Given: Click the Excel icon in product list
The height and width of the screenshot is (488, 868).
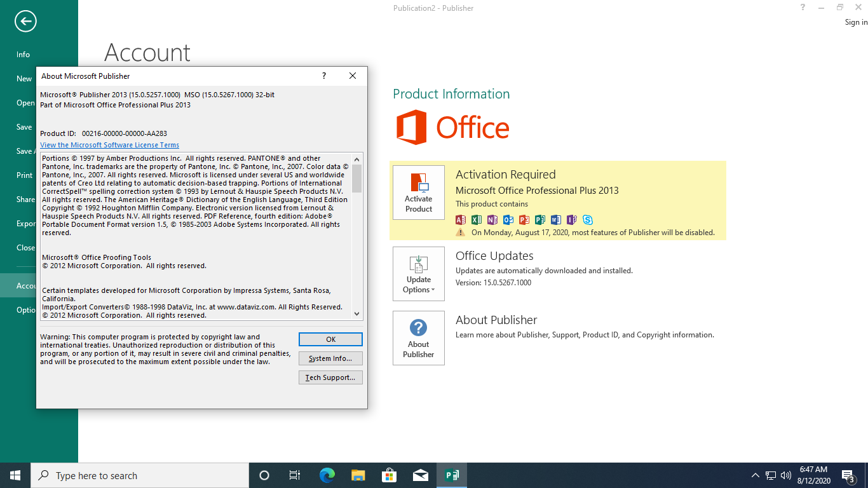Looking at the screenshot, I should coord(477,220).
